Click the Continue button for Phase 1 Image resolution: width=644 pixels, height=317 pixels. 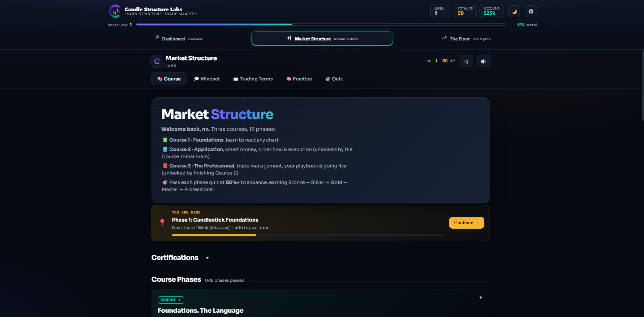[466, 223]
